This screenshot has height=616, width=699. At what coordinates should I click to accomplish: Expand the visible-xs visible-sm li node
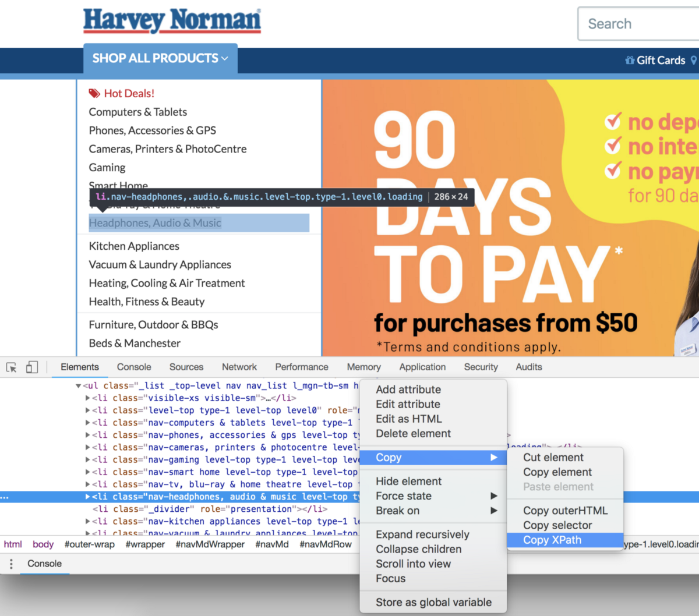(x=87, y=398)
